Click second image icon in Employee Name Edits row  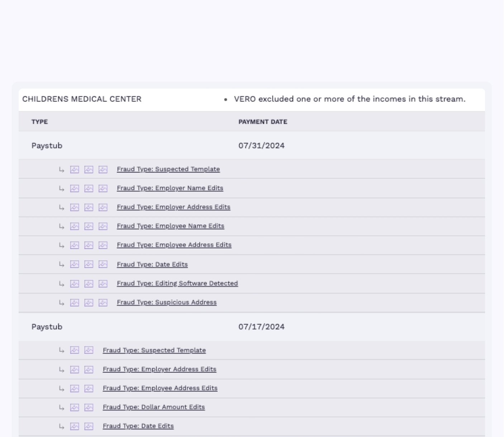89,226
